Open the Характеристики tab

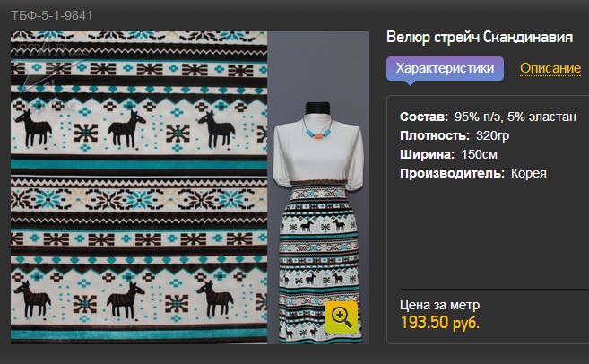tap(446, 69)
